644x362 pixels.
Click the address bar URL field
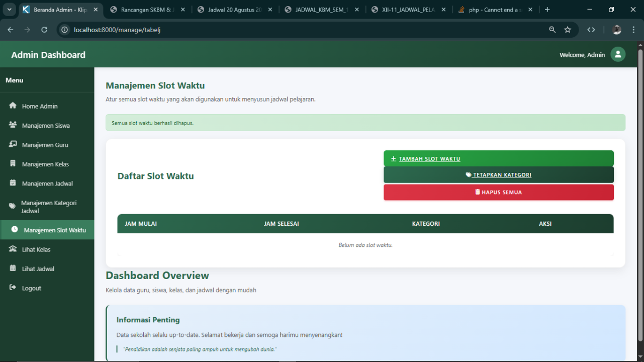point(302,30)
